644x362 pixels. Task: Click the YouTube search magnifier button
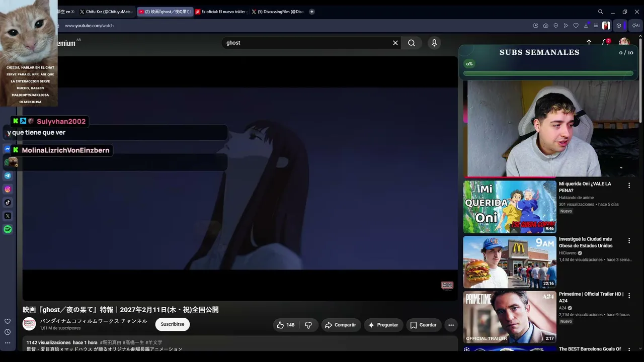point(412,43)
